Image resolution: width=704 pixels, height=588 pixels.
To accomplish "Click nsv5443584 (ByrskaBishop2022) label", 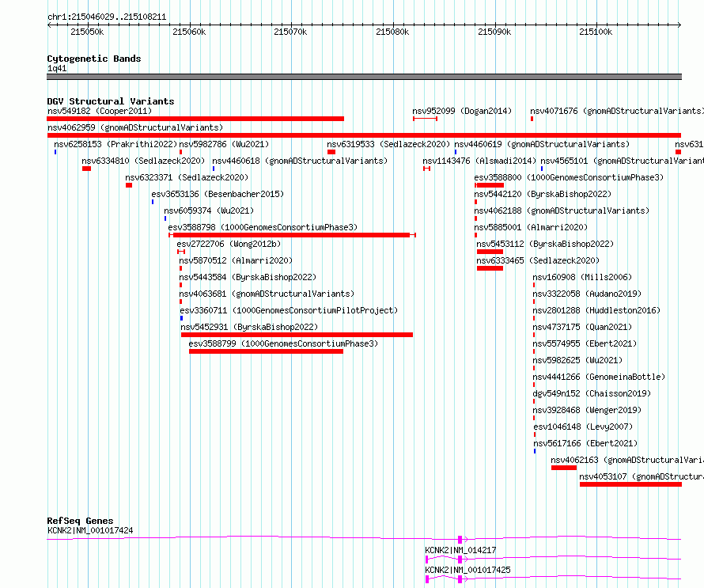I will [x=248, y=277].
